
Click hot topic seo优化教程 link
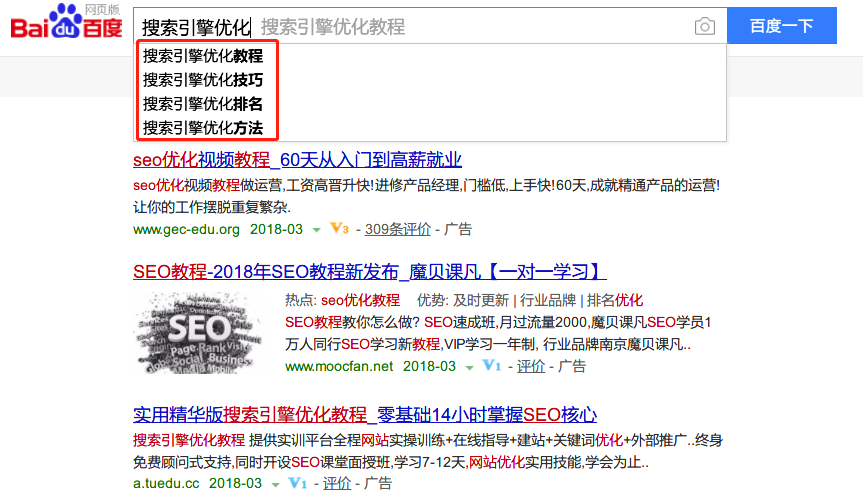pos(361,300)
